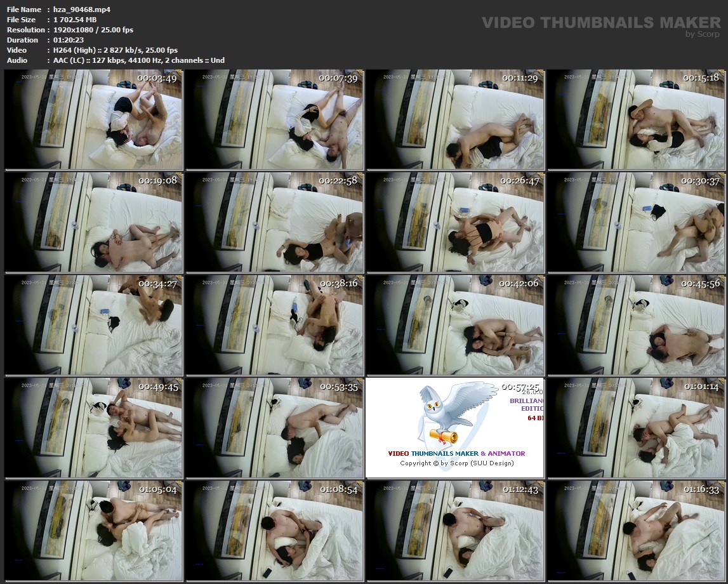Click the resolution value 1920x1080 / 25.00 fps
728x584 pixels.
pyautogui.click(x=93, y=30)
